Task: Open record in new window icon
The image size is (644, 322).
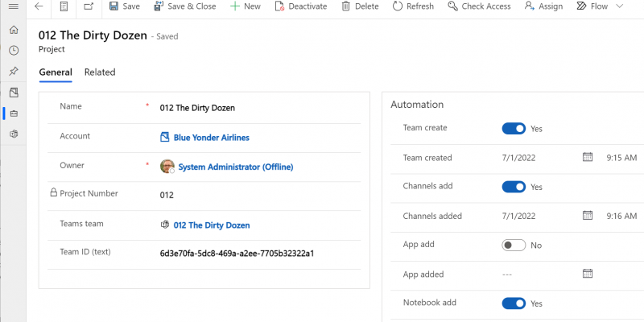Action: pyautogui.click(x=89, y=6)
